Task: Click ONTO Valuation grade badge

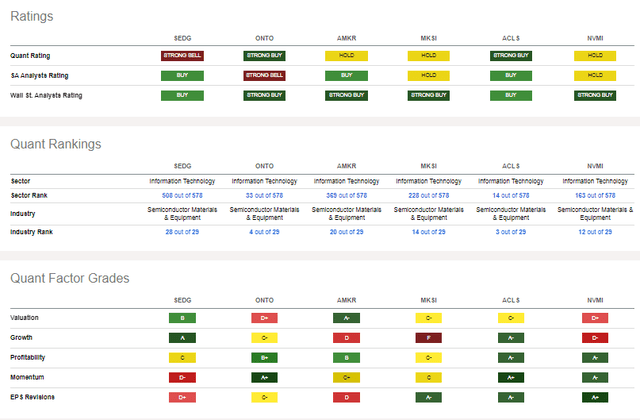Action: [x=264, y=318]
